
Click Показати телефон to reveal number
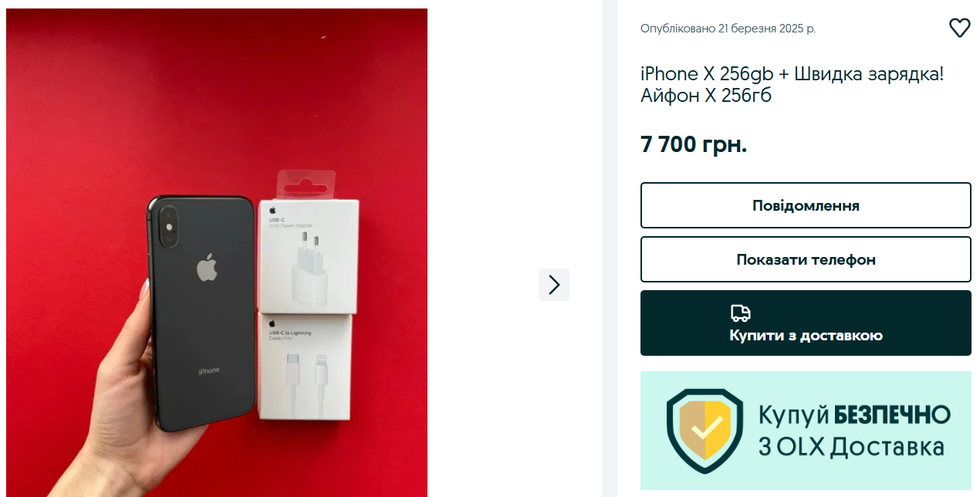click(806, 259)
